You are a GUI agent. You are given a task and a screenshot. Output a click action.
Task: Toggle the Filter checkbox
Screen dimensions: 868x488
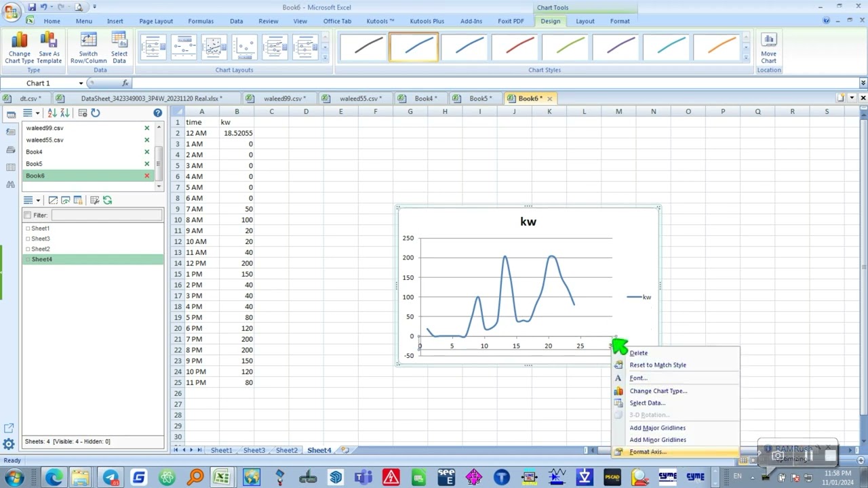click(28, 216)
